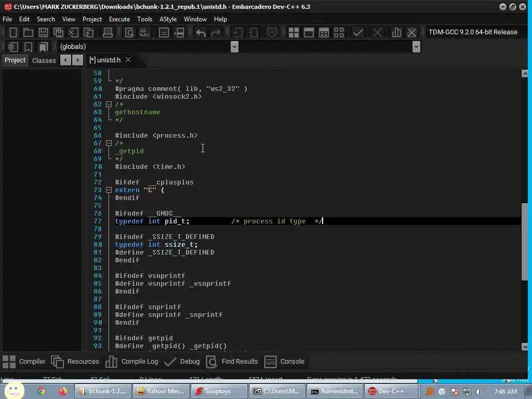Open Yahoo! Messenger taskbar button
Screen dimensions: 532x399
click(161, 391)
